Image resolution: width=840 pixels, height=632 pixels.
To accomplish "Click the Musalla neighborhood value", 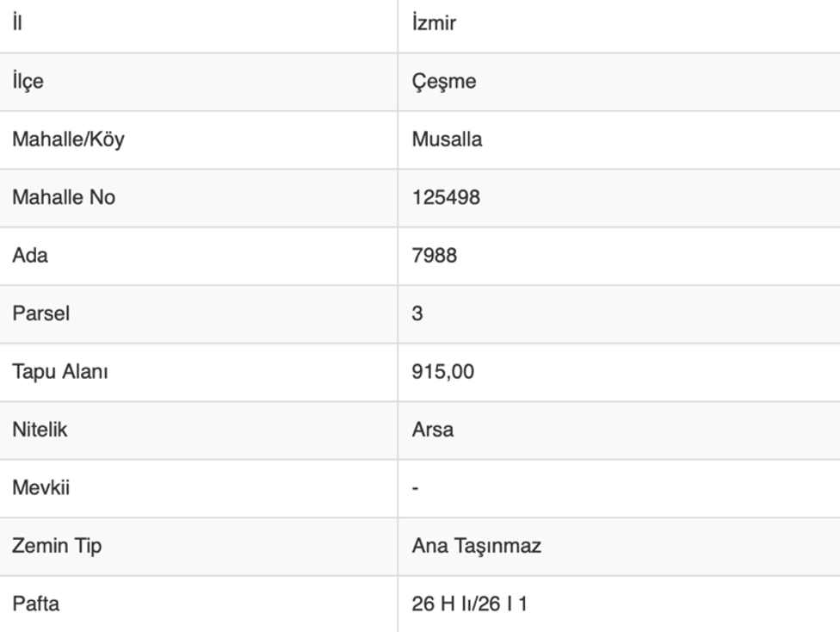I will [447, 139].
